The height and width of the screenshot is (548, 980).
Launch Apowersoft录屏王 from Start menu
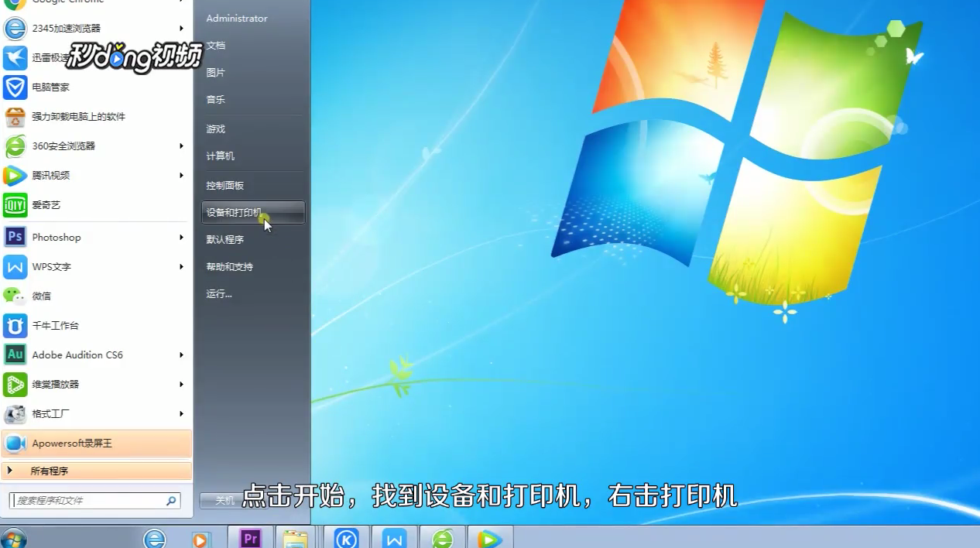click(x=96, y=444)
